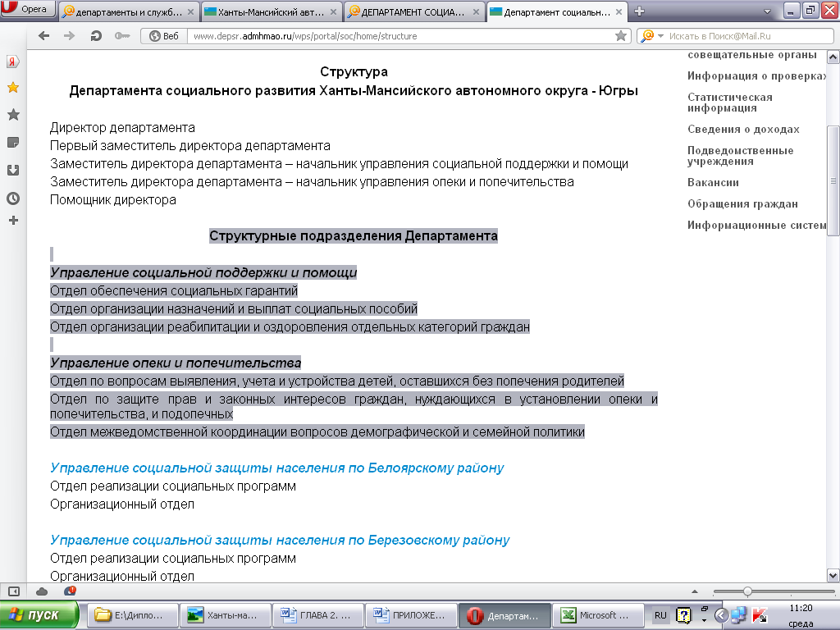Open the Kaspersky tray icon
840x630 pixels.
click(x=760, y=615)
